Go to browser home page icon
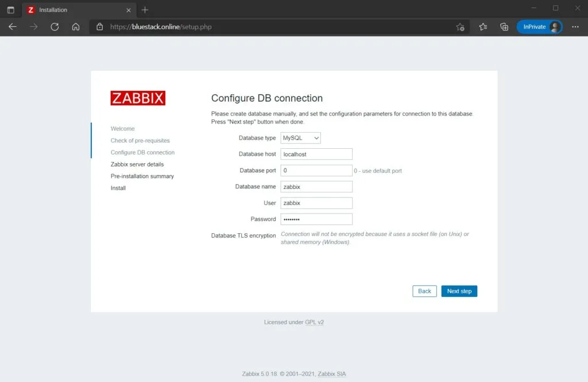 tap(76, 26)
